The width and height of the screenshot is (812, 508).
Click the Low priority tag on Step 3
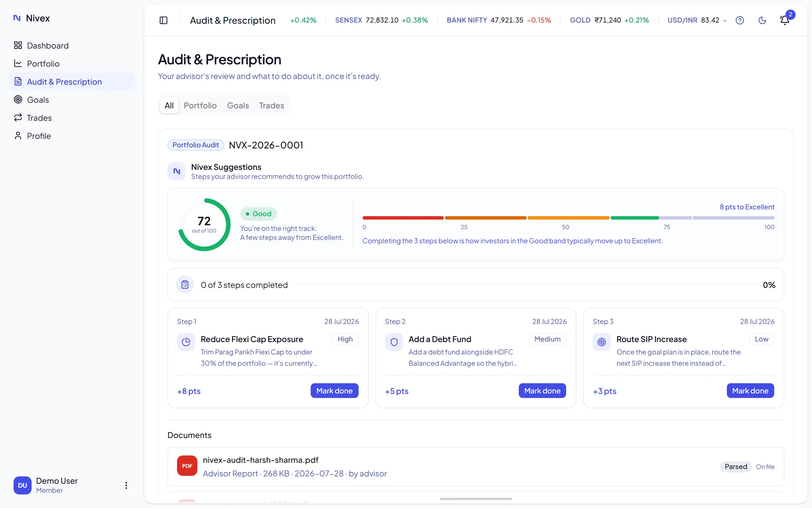pyautogui.click(x=762, y=339)
